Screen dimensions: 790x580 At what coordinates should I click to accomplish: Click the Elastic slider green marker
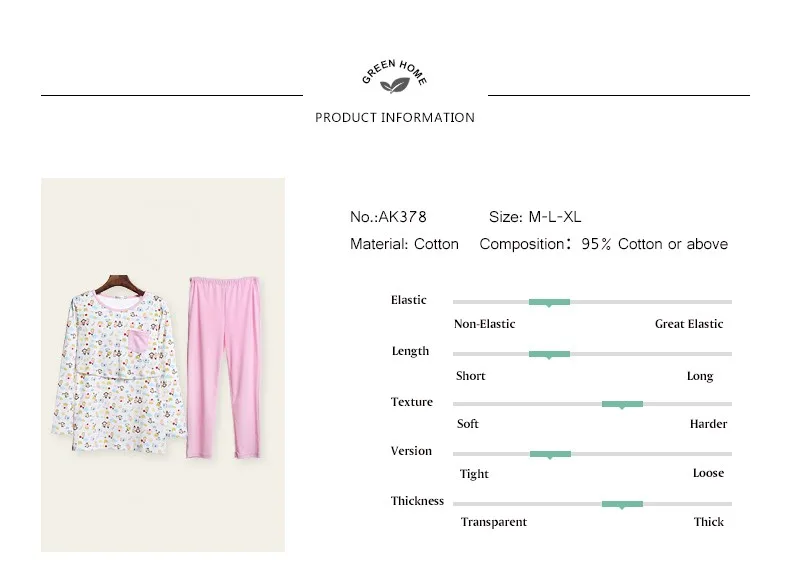point(549,302)
